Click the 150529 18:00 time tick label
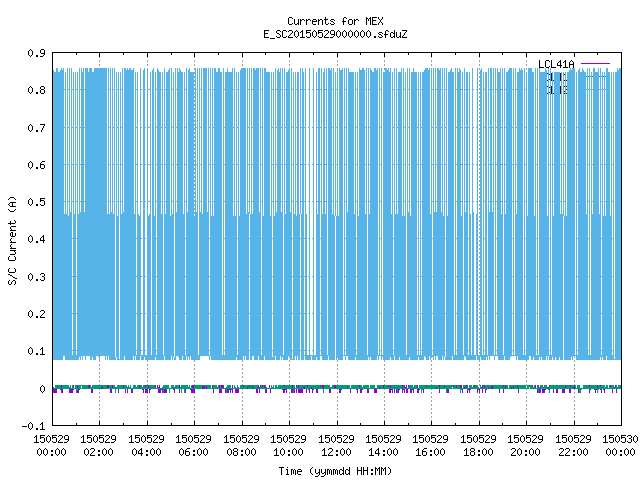The image size is (640, 480). click(x=478, y=446)
